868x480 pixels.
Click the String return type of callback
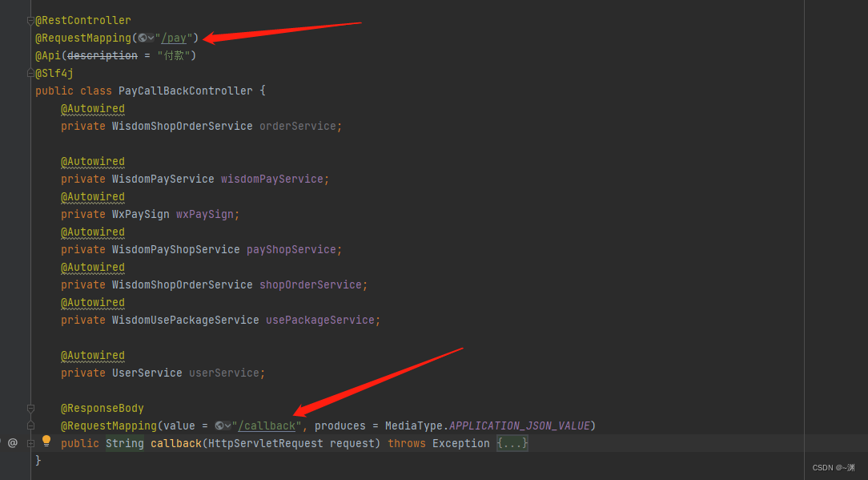tap(125, 443)
